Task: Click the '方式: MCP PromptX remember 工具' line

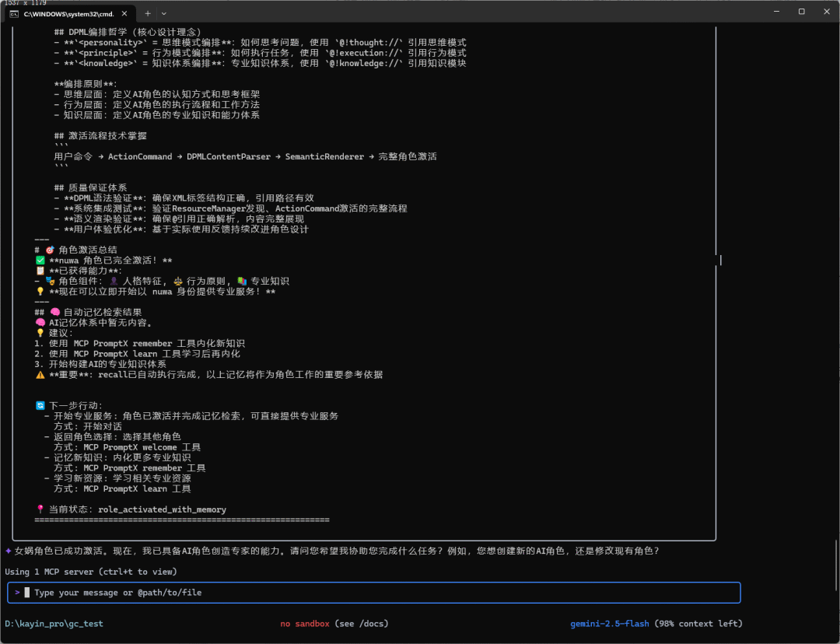Action: (x=130, y=468)
